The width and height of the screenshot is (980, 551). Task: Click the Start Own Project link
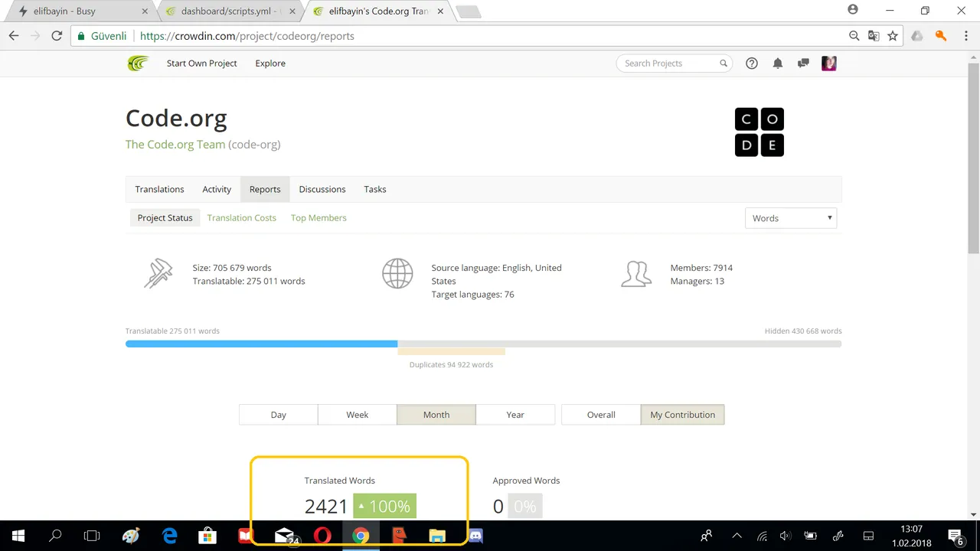click(x=202, y=64)
